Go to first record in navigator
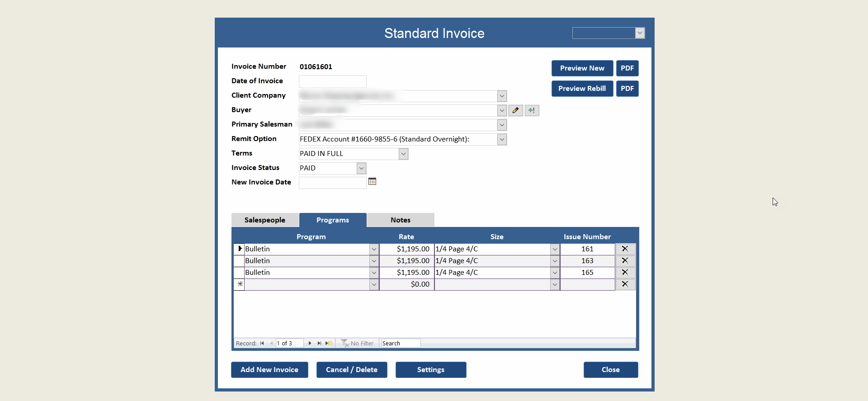Viewport: 868px width, 401px height. click(x=262, y=344)
